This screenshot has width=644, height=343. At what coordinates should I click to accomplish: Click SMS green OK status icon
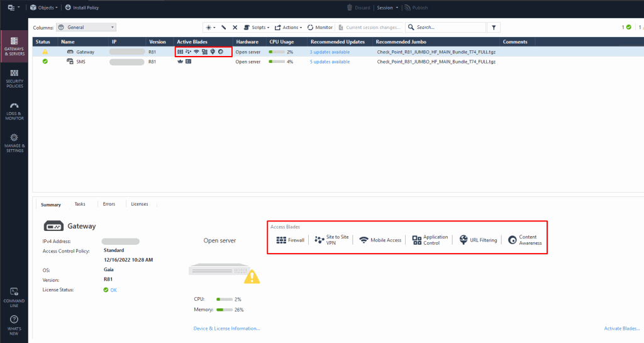[45, 61]
